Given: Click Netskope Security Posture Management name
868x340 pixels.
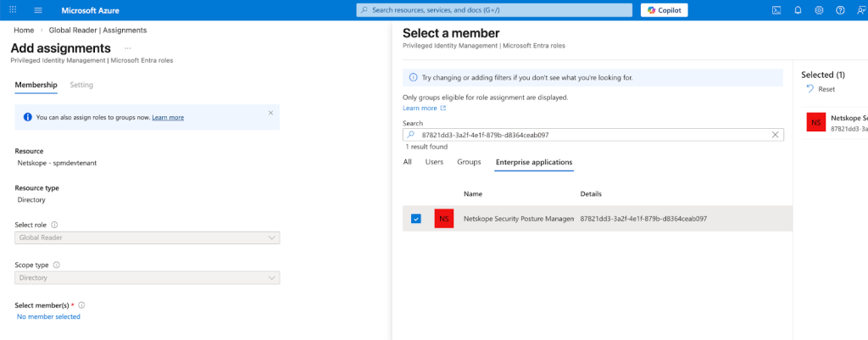Looking at the screenshot, I should tap(518, 219).
